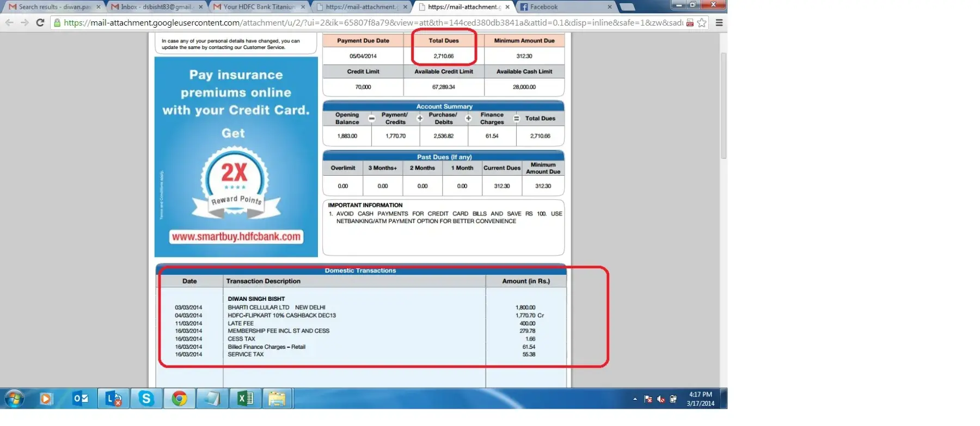980x426 pixels.
Task: Reload the page with the refresh icon
Action: click(x=40, y=22)
